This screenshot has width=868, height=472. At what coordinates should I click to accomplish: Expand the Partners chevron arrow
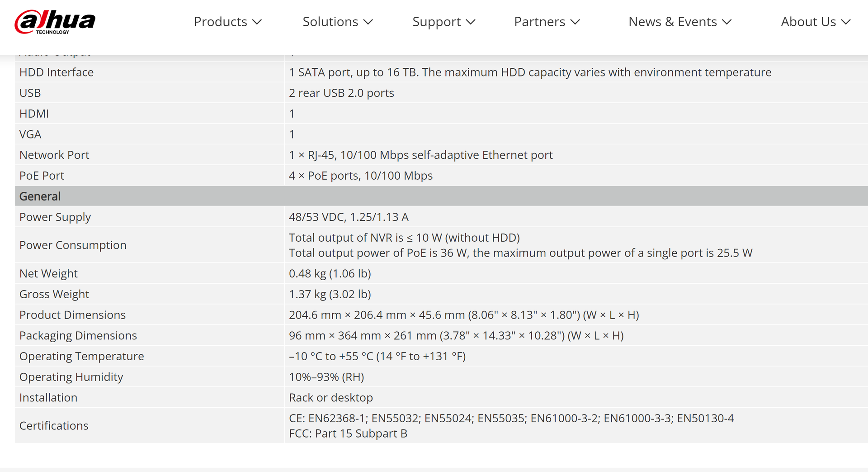[575, 22]
